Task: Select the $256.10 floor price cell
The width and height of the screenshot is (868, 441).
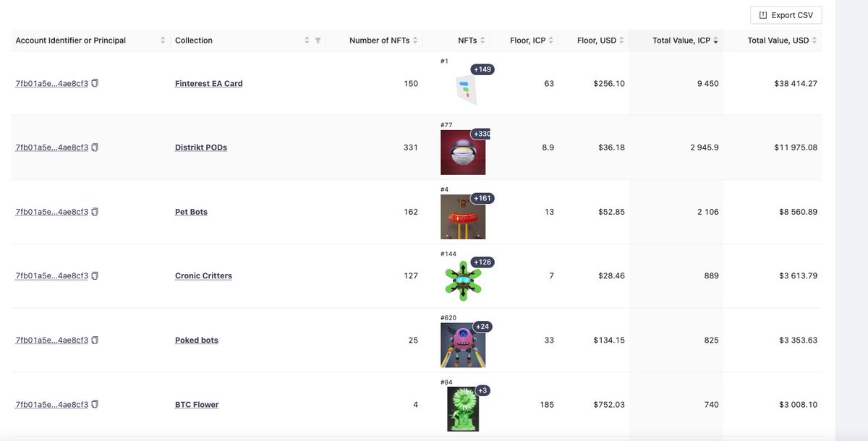Action: 609,83
